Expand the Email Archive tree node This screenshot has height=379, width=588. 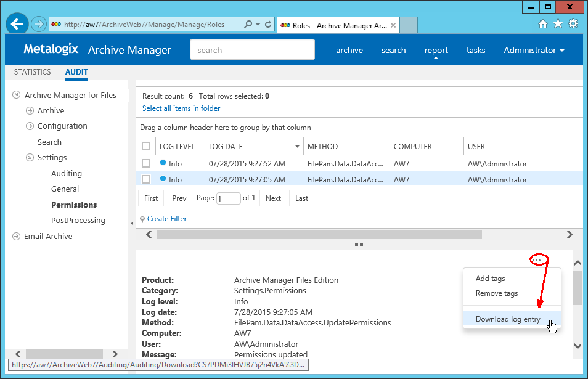(16, 237)
